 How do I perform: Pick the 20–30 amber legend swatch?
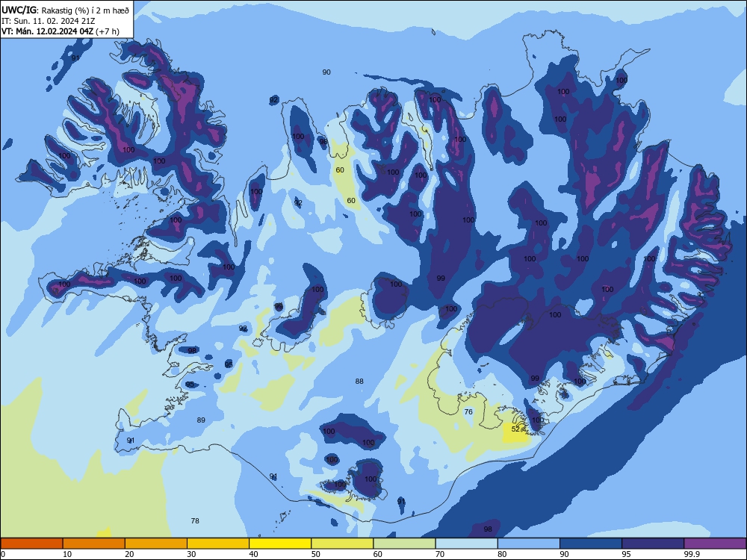156,544
